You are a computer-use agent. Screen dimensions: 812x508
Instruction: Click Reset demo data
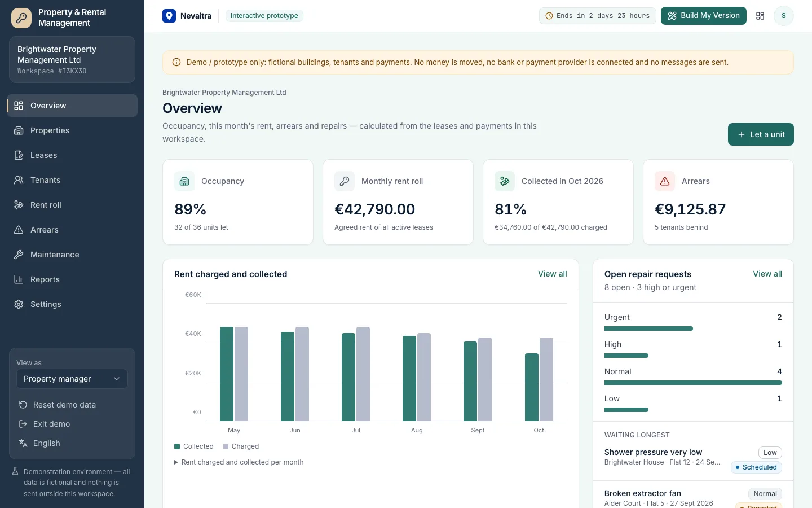coord(72,405)
